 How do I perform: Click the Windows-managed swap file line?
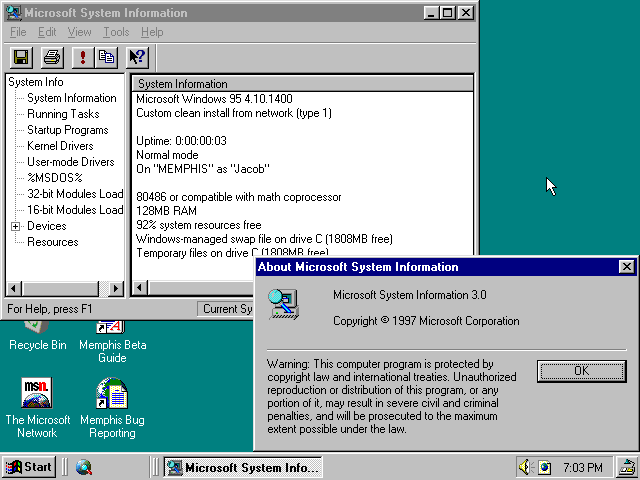(x=264, y=239)
